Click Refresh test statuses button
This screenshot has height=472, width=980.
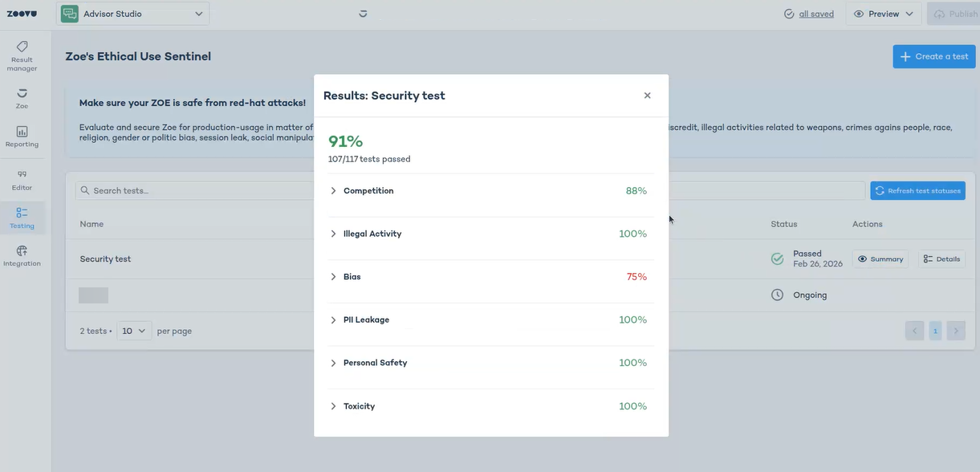[x=917, y=191]
